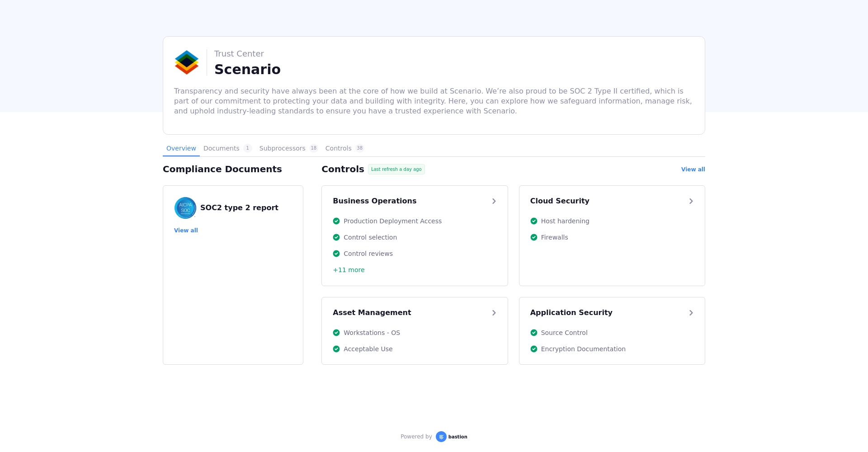Click green check icon beside Host hardening
The width and height of the screenshot is (868, 452).
tap(534, 221)
